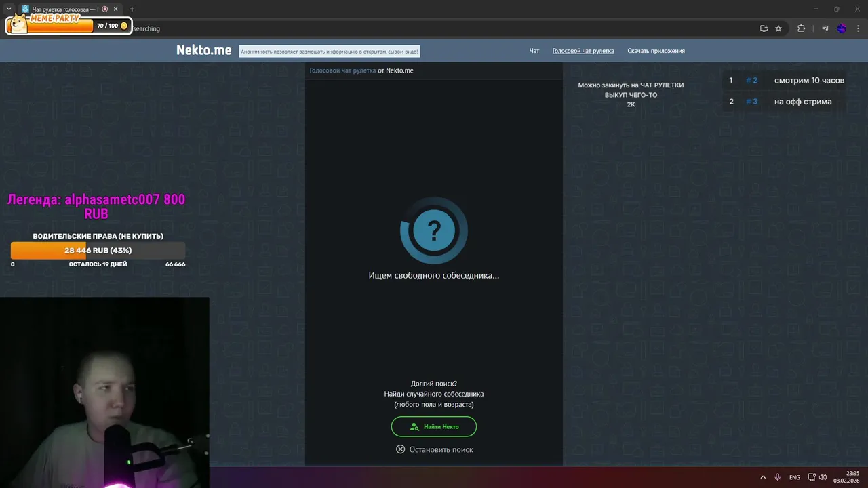Maximize or restore the browser window
Viewport: 868px width, 488px height.
(x=837, y=9)
